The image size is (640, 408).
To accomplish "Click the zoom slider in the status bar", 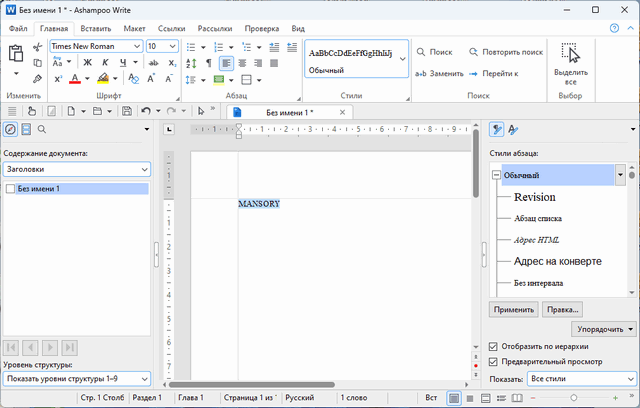I will (x=573, y=398).
